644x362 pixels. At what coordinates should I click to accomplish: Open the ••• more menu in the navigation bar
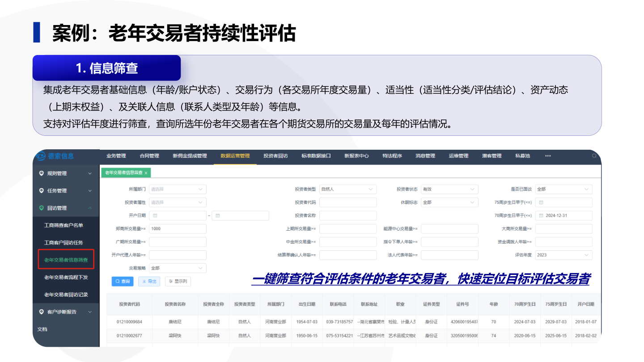tap(548, 156)
